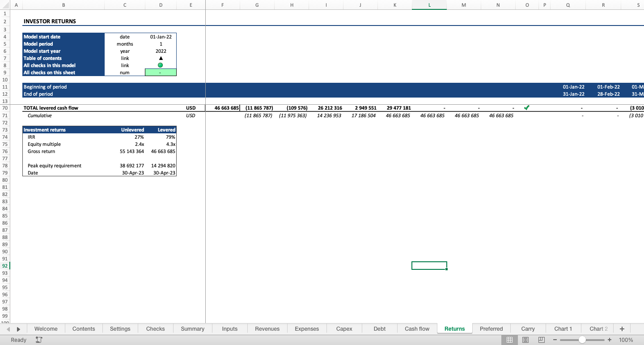Click the green checks status circle
Viewport: 644px width, 345px height.
[x=160, y=65]
